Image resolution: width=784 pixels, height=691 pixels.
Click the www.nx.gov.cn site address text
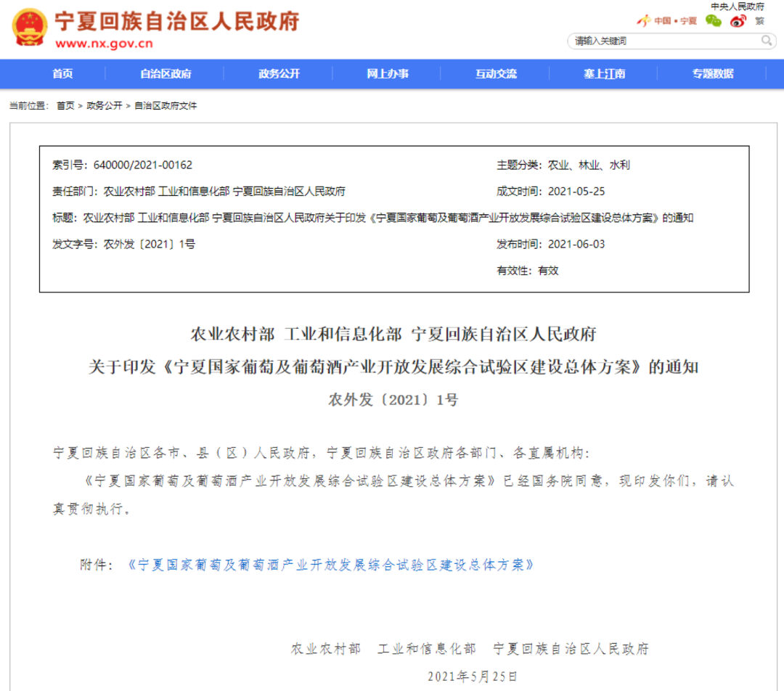105,43
